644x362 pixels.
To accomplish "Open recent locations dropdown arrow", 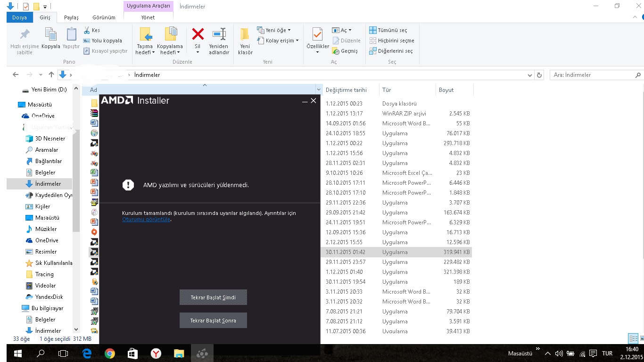I will [x=41, y=75].
